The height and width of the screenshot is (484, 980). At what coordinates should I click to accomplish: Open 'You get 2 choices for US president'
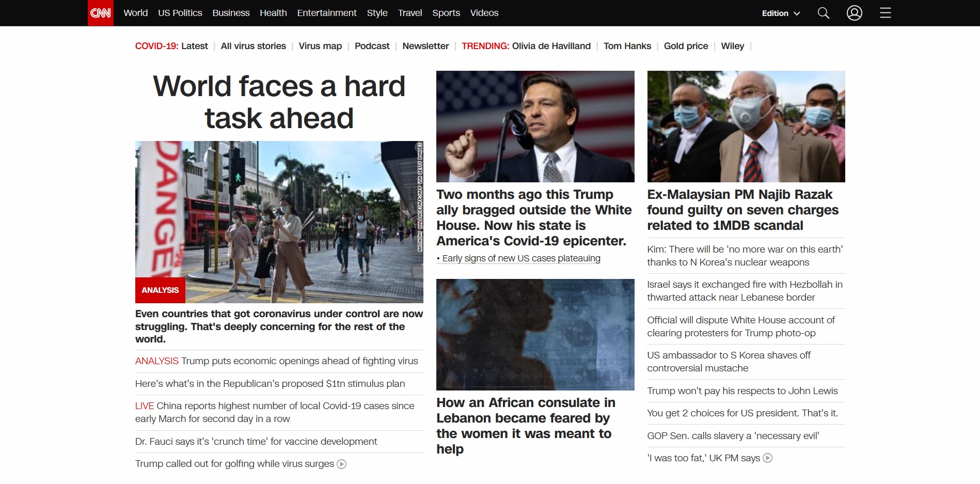742,413
